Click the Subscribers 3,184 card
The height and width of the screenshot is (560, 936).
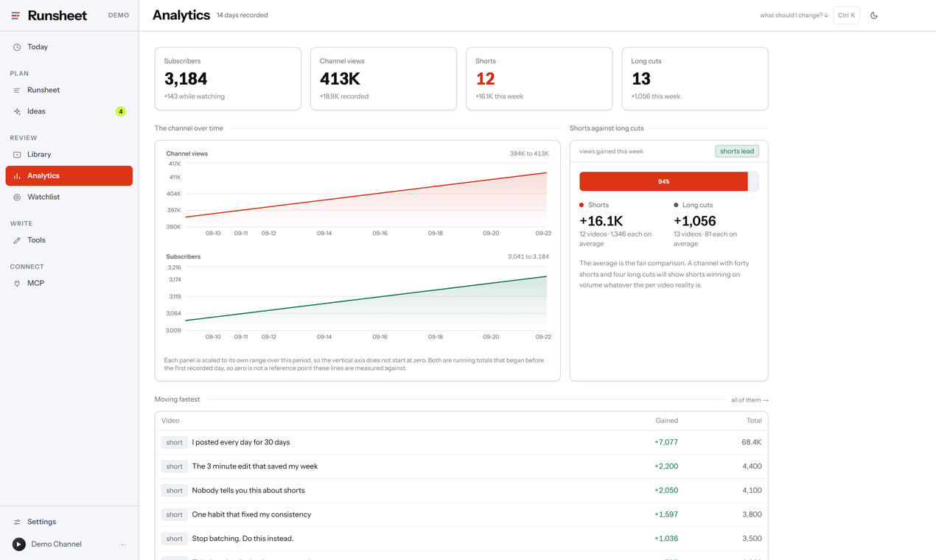[x=228, y=79]
